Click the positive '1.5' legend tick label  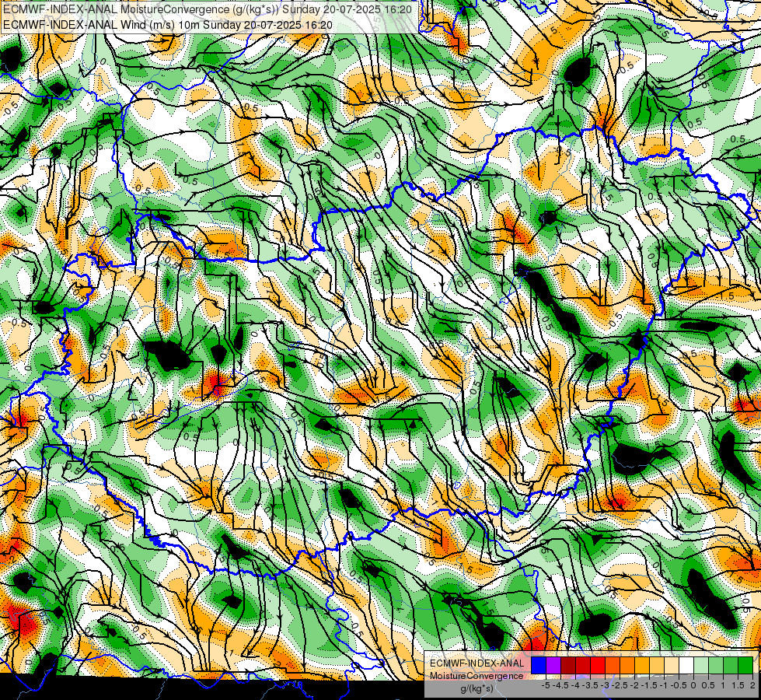point(738,685)
